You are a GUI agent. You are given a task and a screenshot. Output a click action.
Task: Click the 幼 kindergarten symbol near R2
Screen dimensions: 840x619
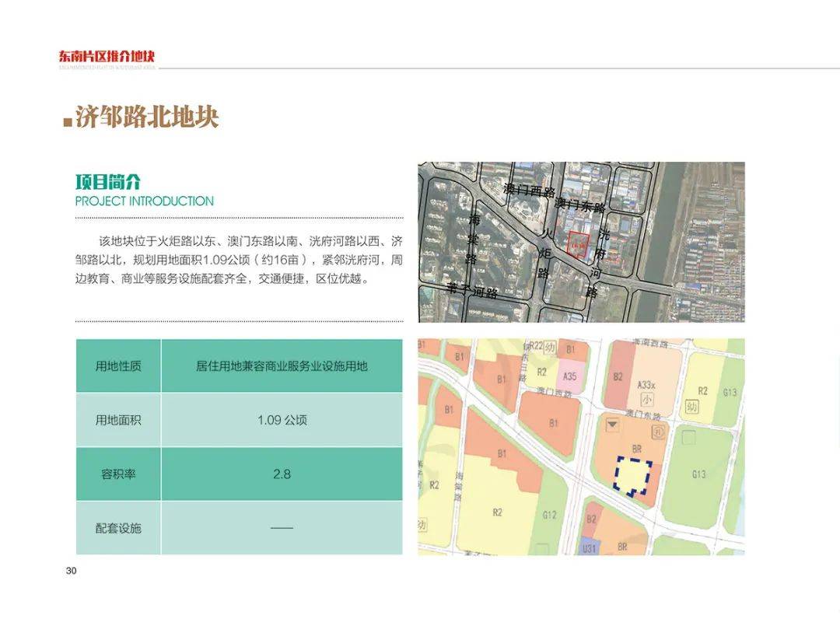point(692,407)
